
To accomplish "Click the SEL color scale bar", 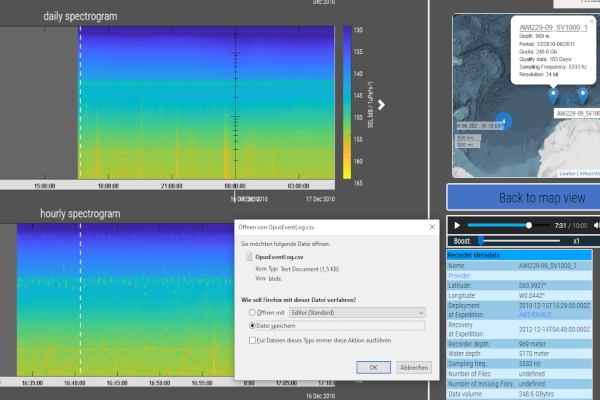I will click(x=347, y=102).
